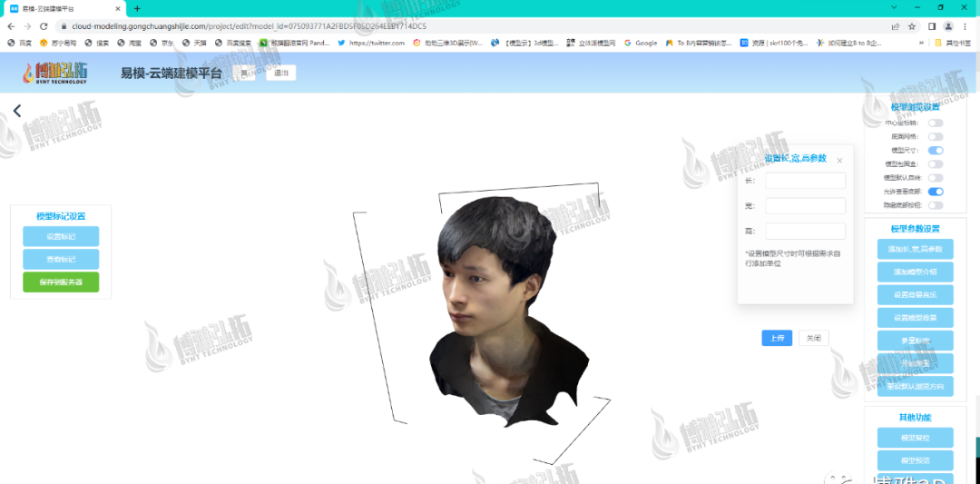This screenshot has width=980, height=484.
Task: Open the 京东 bookmark
Action: [x=162, y=44]
